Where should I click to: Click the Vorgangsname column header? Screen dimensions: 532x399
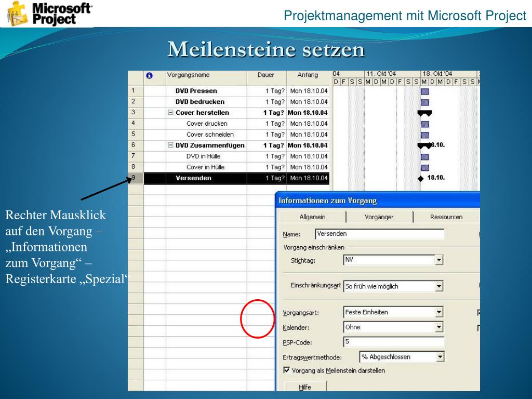click(x=206, y=78)
